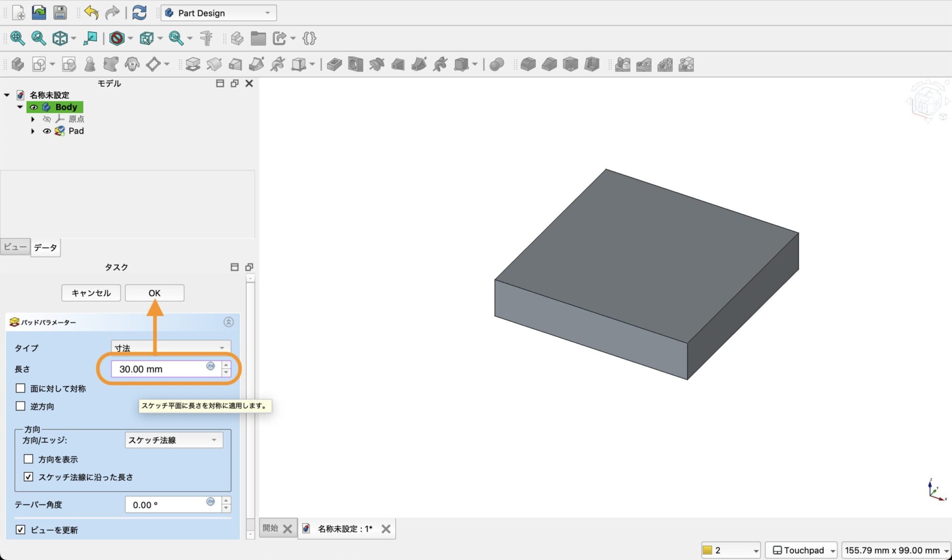Refresh the document with the recompute icon
Screen dimensions: 952x560
(139, 13)
